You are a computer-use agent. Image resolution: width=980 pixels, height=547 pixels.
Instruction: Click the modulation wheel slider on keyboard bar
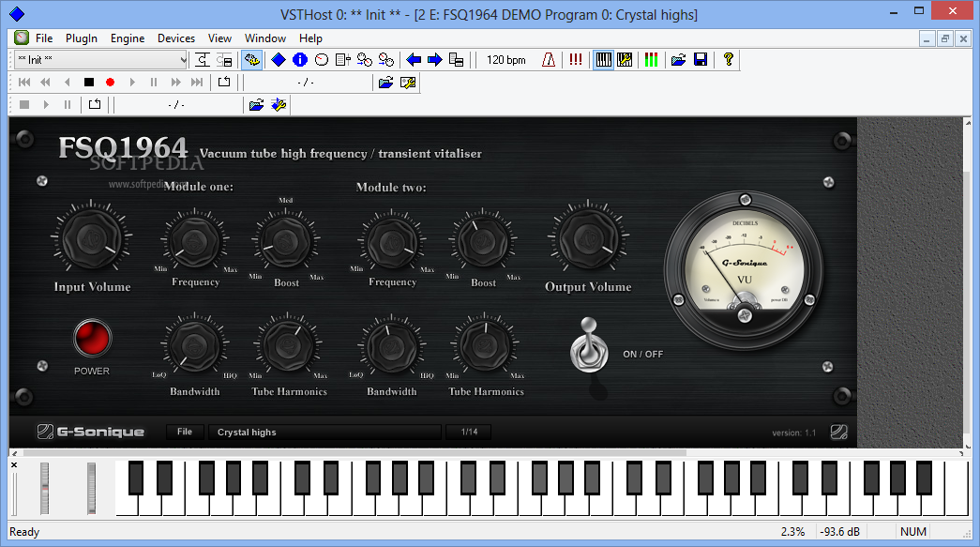(91, 489)
